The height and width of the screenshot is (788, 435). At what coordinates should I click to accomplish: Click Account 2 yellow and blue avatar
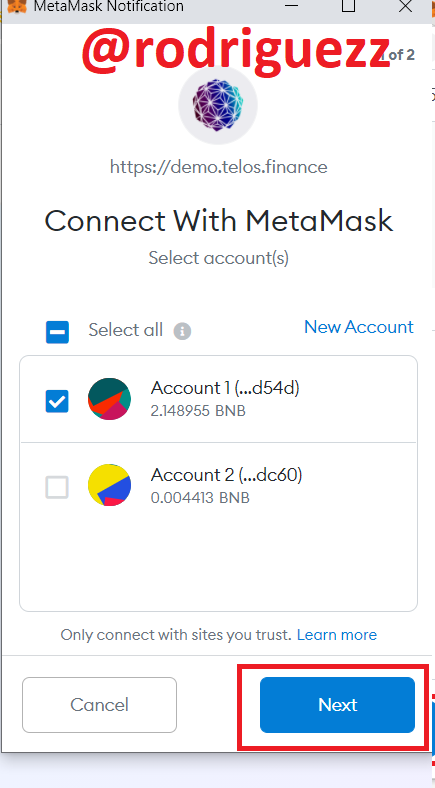[x=110, y=485]
